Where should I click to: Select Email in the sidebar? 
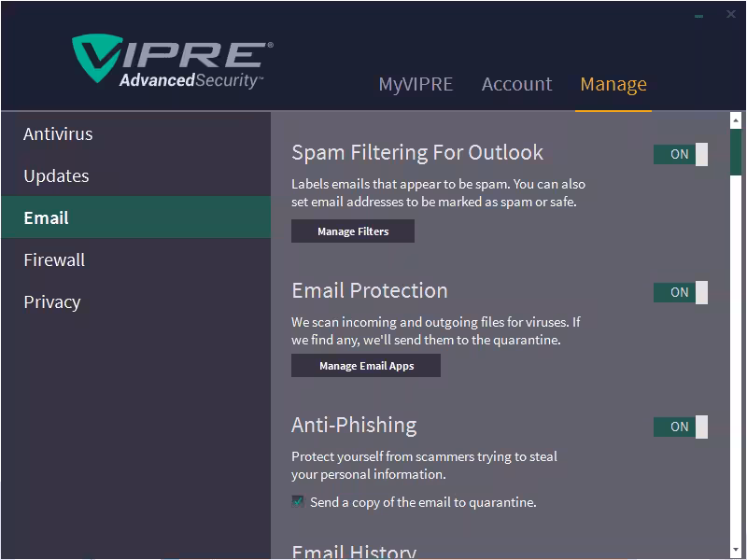pos(135,217)
